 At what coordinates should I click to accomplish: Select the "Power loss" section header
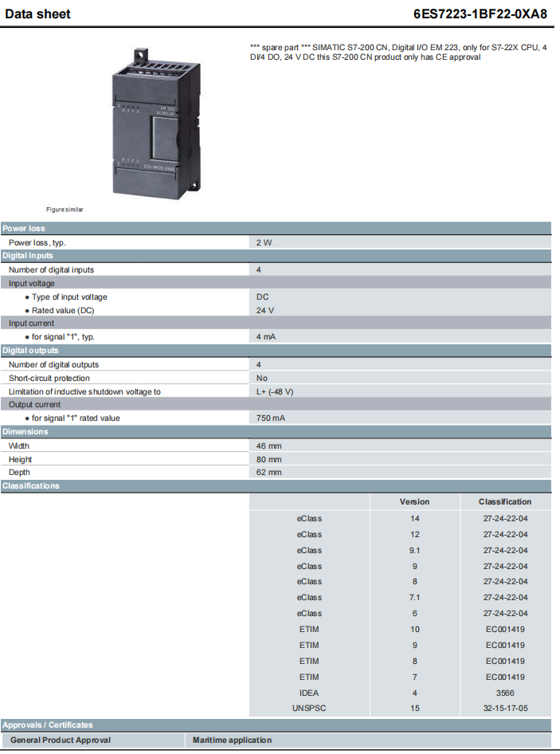coord(24,229)
